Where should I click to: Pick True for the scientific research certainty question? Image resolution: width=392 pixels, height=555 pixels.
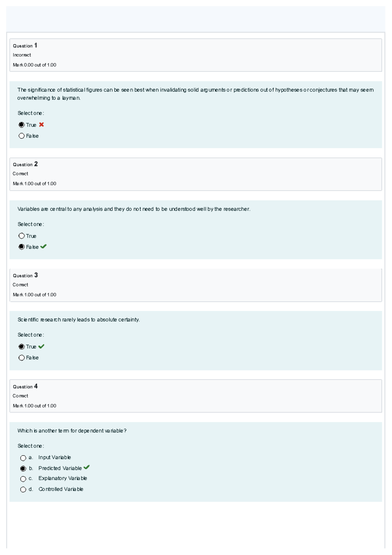click(x=22, y=347)
